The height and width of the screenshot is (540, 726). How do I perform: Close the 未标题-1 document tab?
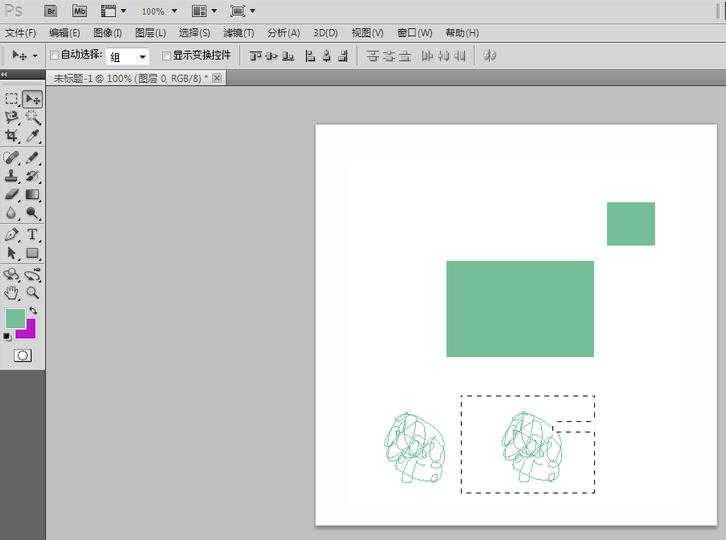[x=217, y=78]
